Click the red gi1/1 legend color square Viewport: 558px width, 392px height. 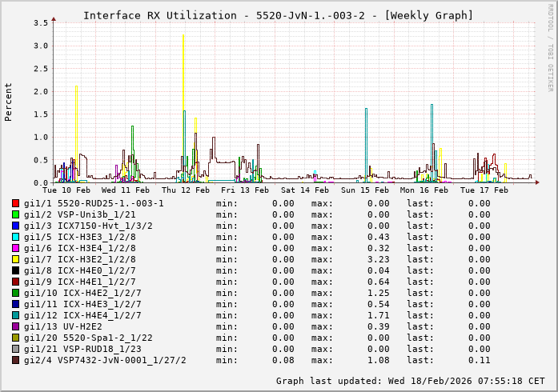coord(16,203)
